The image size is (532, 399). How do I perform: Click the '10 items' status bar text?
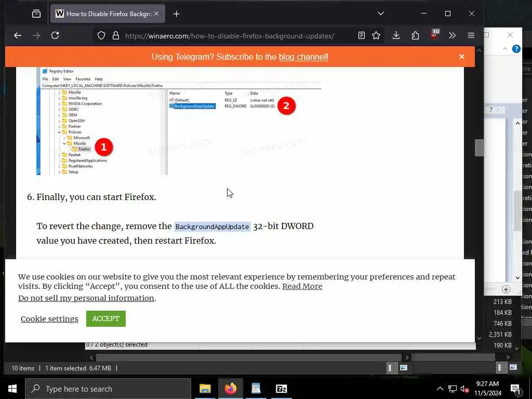[x=23, y=368]
